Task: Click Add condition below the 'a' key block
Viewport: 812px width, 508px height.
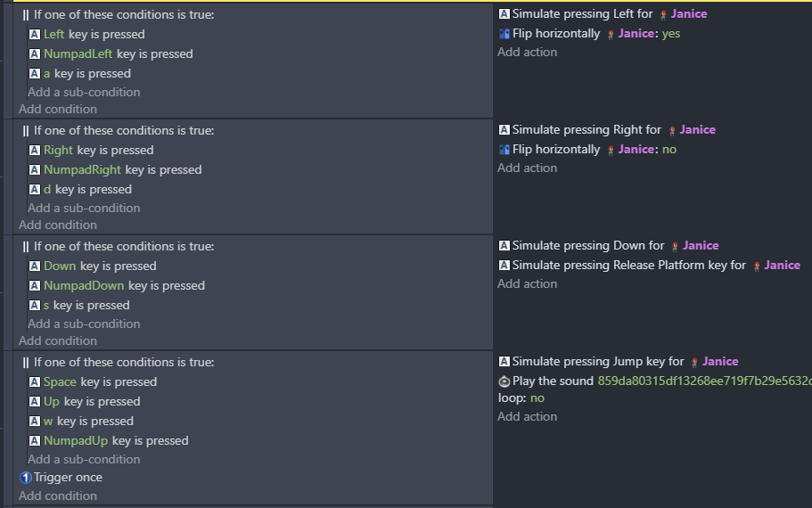Action: click(58, 110)
